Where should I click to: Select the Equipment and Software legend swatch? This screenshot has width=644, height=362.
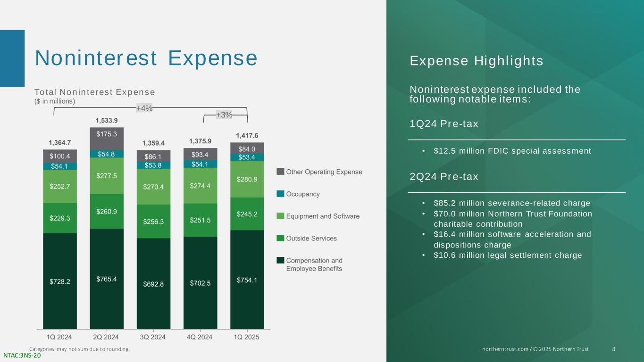click(x=280, y=216)
